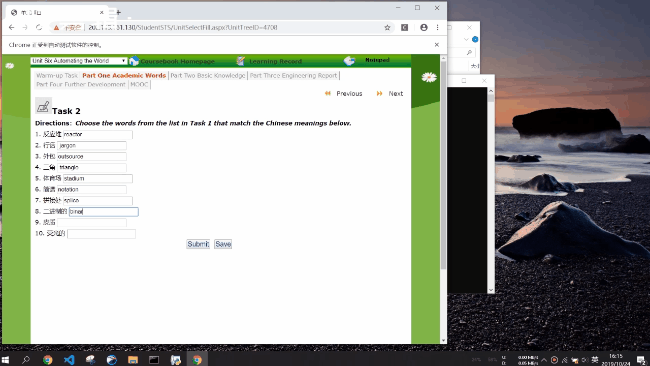Click the Task 2 writing icon
The image size is (650, 366).
(43, 106)
